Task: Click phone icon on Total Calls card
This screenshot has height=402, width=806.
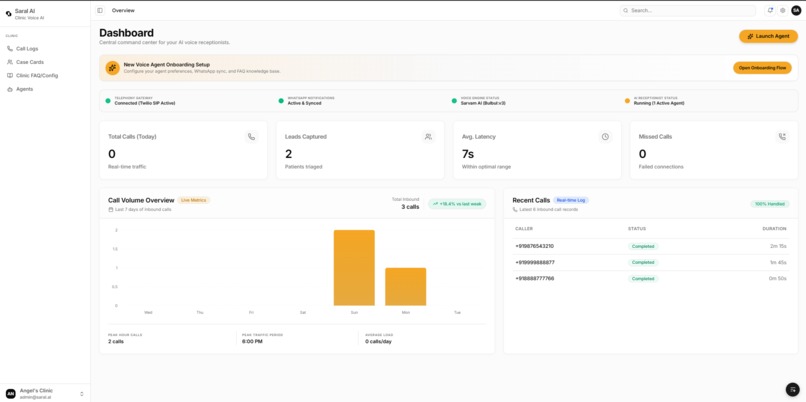Action: click(x=251, y=137)
